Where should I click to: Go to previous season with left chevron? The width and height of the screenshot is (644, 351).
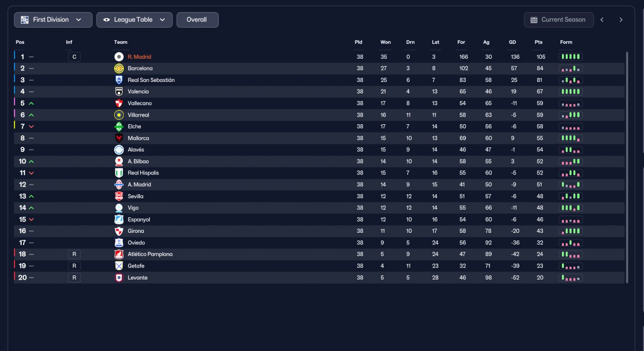tap(602, 20)
